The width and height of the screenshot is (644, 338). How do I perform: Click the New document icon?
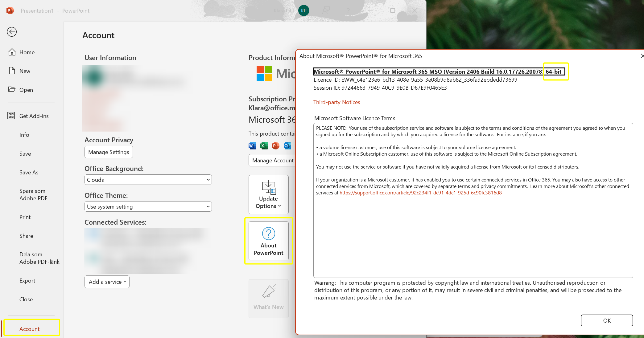[12, 71]
